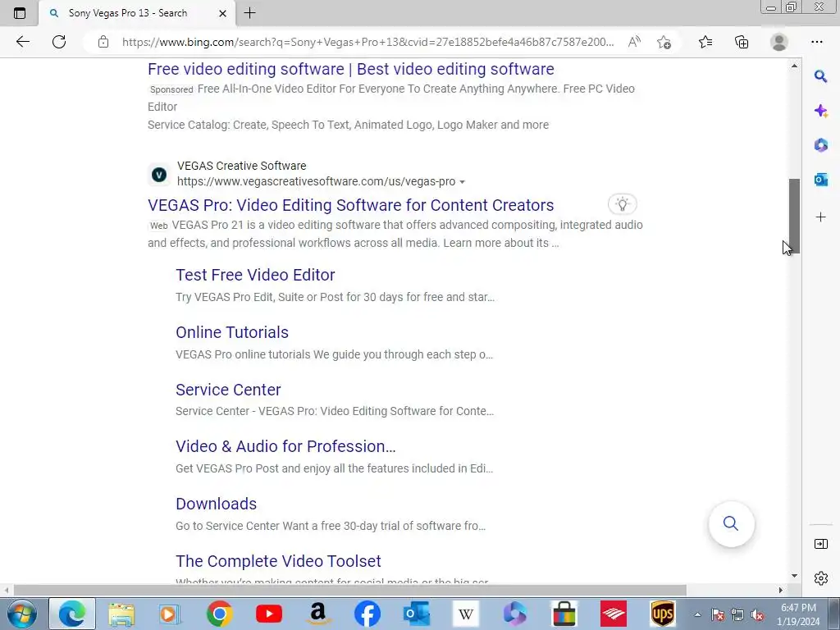The height and width of the screenshot is (630, 840).
Task: Open UPS taskbar shortcut
Action: click(x=663, y=614)
